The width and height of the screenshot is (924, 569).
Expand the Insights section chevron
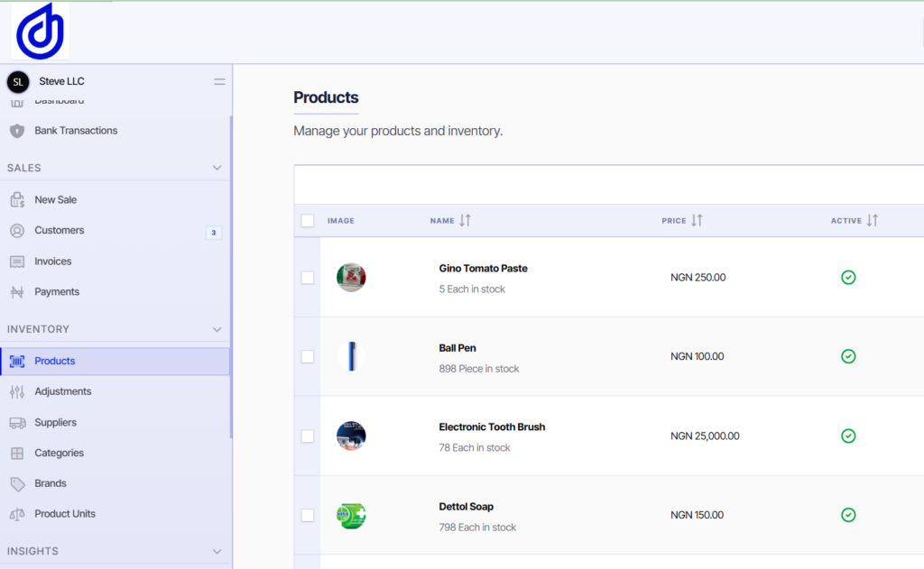pos(217,551)
